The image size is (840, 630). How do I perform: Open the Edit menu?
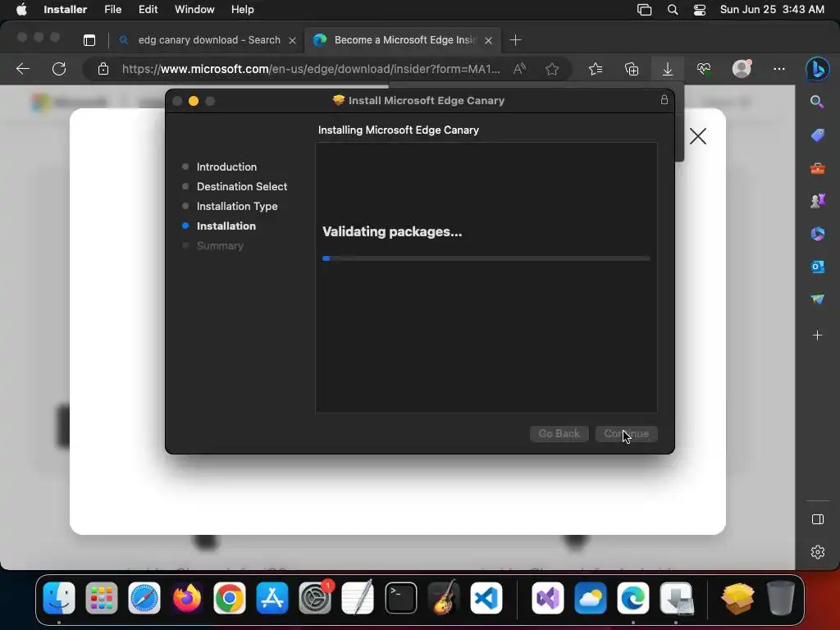pos(148,10)
